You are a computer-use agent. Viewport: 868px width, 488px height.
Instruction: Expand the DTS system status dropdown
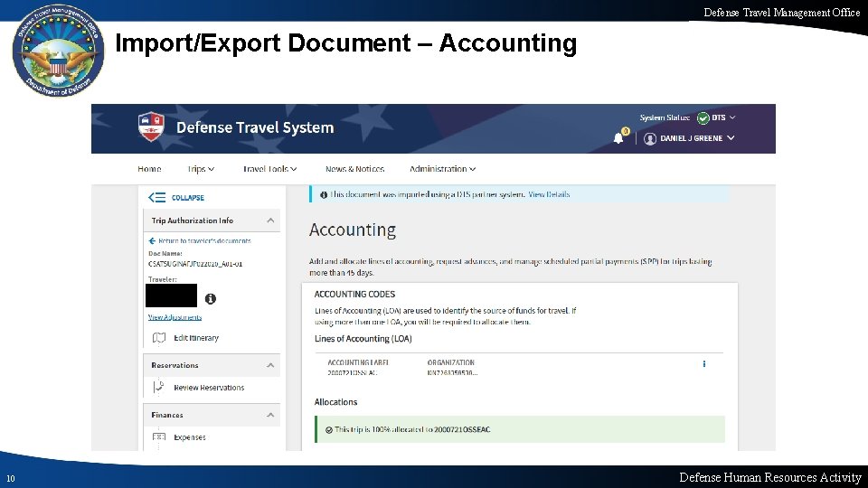pyautogui.click(x=732, y=117)
